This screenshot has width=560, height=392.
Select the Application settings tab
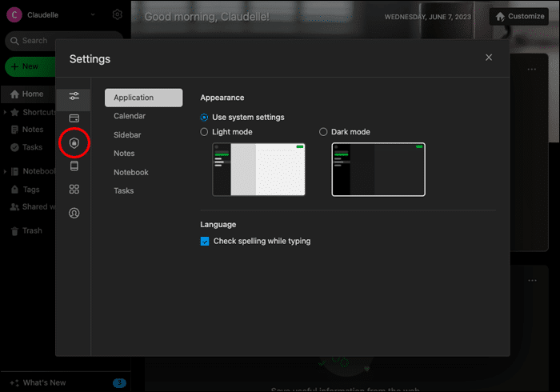point(143,98)
